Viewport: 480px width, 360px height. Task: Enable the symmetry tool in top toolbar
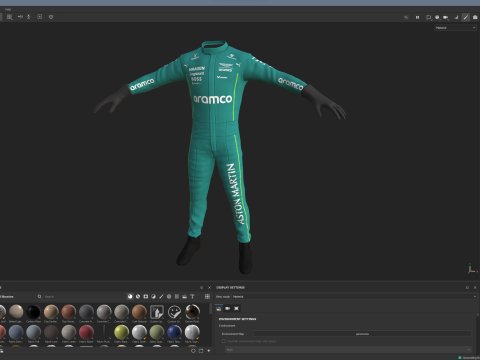20,17
